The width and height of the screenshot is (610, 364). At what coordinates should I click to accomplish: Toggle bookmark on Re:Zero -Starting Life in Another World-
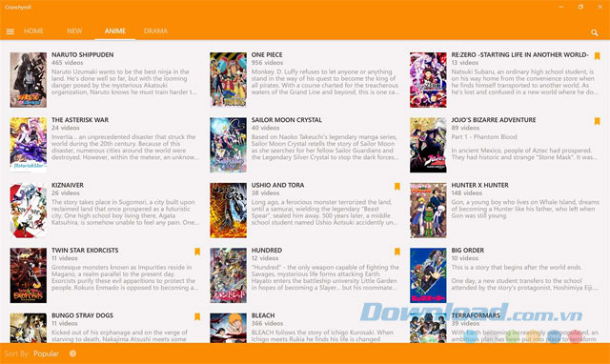pyautogui.click(x=597, y=56)
